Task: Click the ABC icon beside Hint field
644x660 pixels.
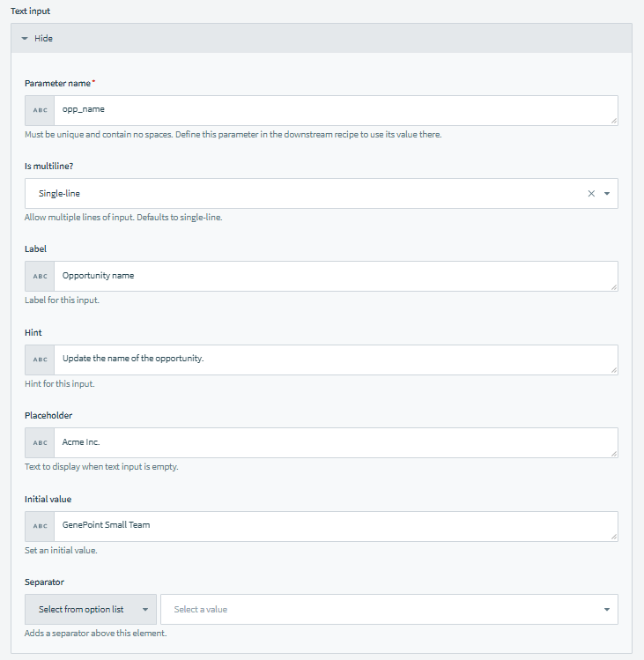Action: (40, 360)
